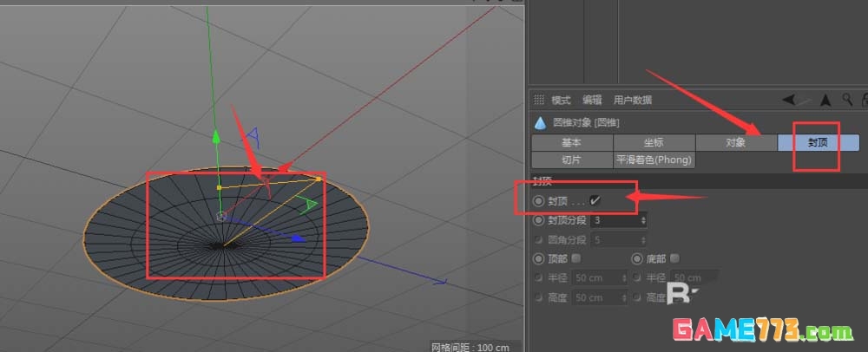The image size is (868, 352).
Task: Click the animation dot beside 封顶分段
Action: [x=539, y=220]
